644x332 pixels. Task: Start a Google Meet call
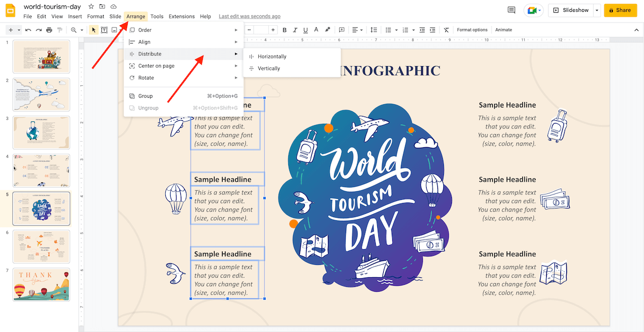click(x=533, y=10)
